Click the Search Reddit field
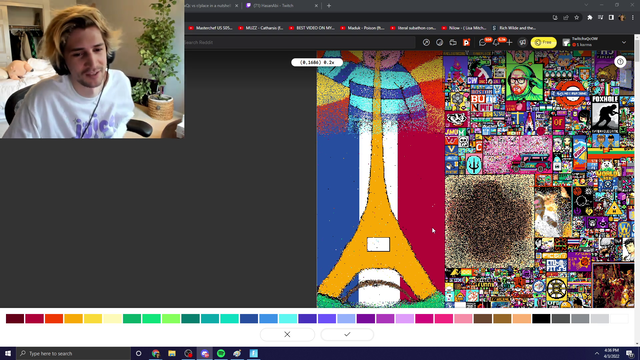This screenshot has height=360, width=640. point(300,42)
